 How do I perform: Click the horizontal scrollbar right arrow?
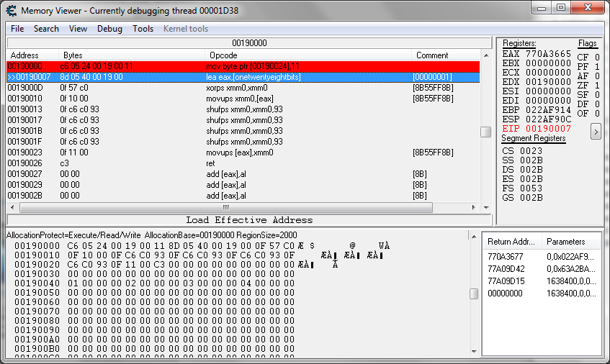click(475, 207)
